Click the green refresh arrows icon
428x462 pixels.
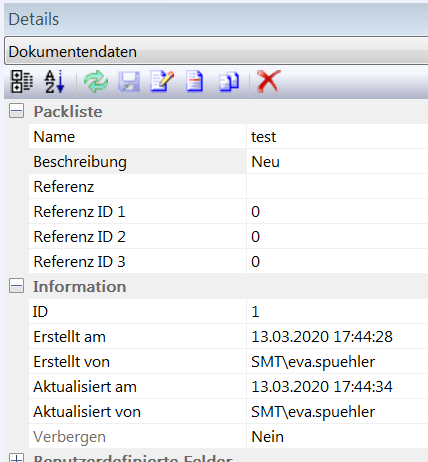pos(96,82)
